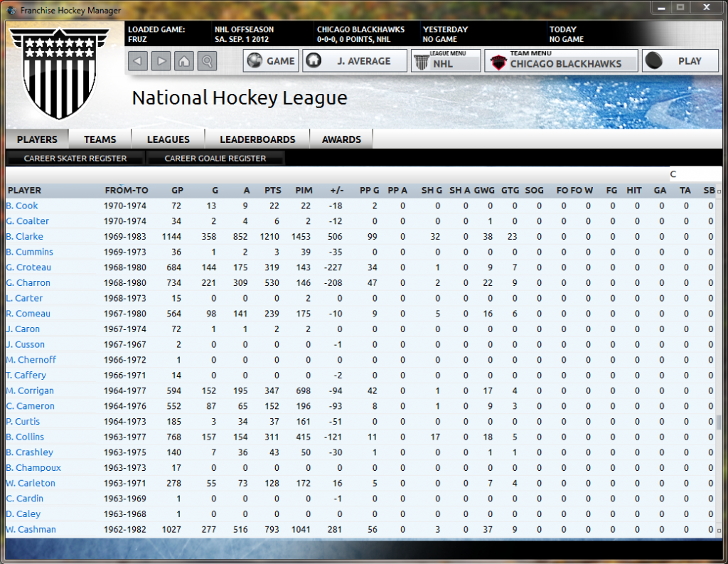Screen dimensions: 728x564
Task: Open player B. Champoux
Action: 33,467
